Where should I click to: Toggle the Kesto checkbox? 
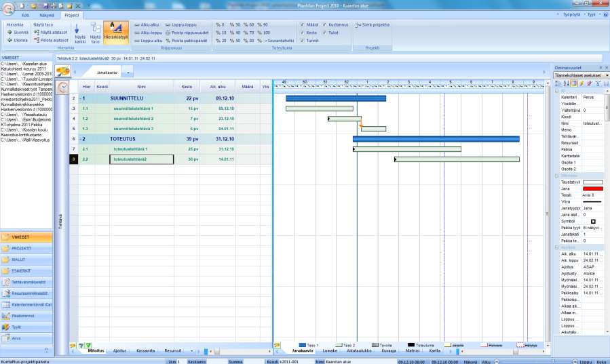pos(302,33)
